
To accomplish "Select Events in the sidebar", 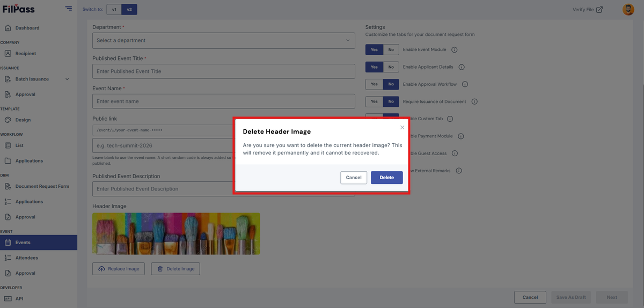I will point(38,243).
